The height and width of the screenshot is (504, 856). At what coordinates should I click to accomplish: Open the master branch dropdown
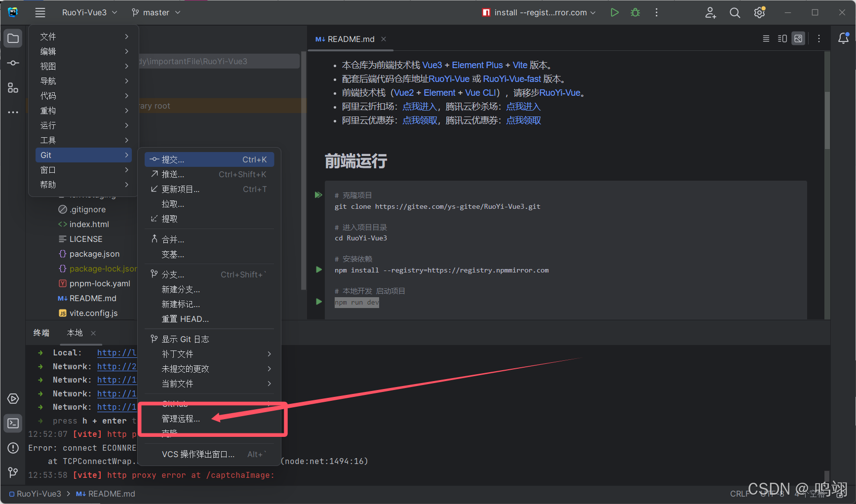point(156,12)
